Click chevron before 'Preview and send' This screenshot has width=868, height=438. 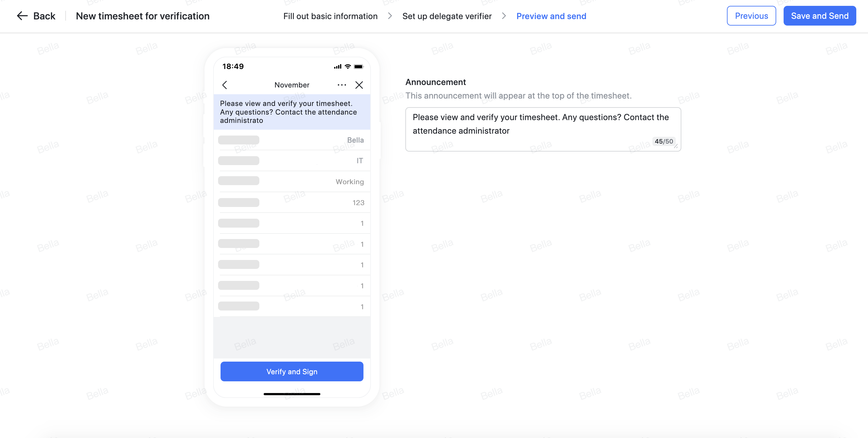tap(504, 16)
